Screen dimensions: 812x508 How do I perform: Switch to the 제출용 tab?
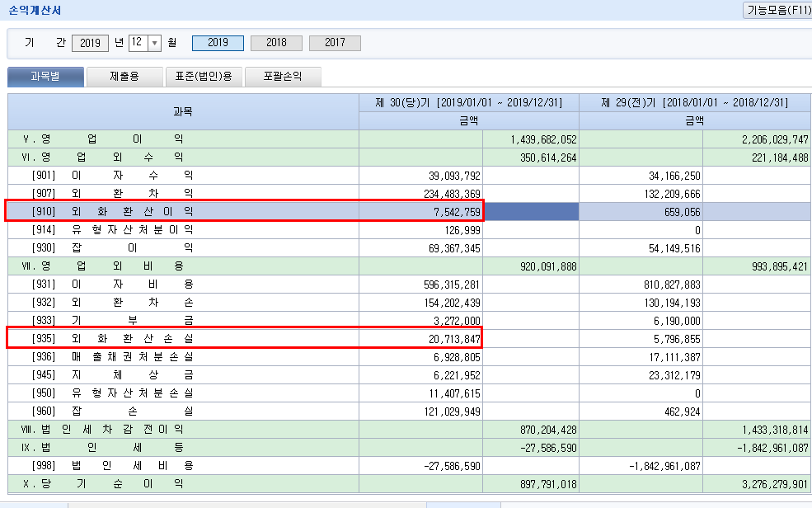pyautogui.click(x=124, y=77)
